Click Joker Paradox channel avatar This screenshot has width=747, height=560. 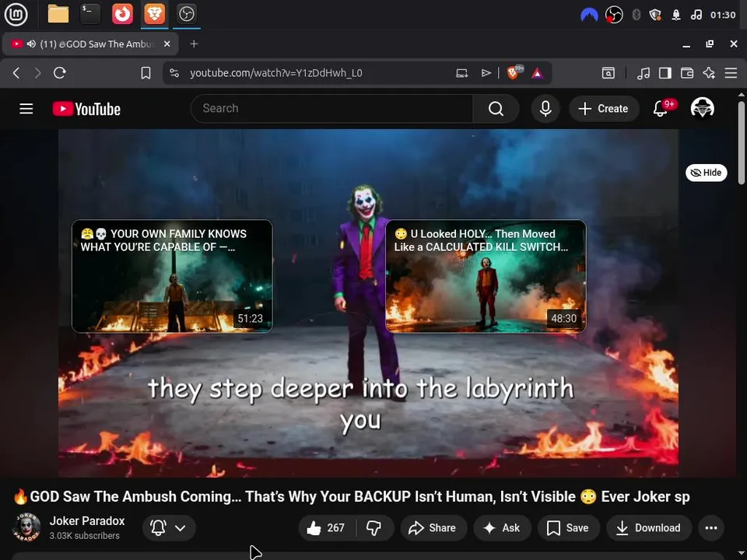26,527
